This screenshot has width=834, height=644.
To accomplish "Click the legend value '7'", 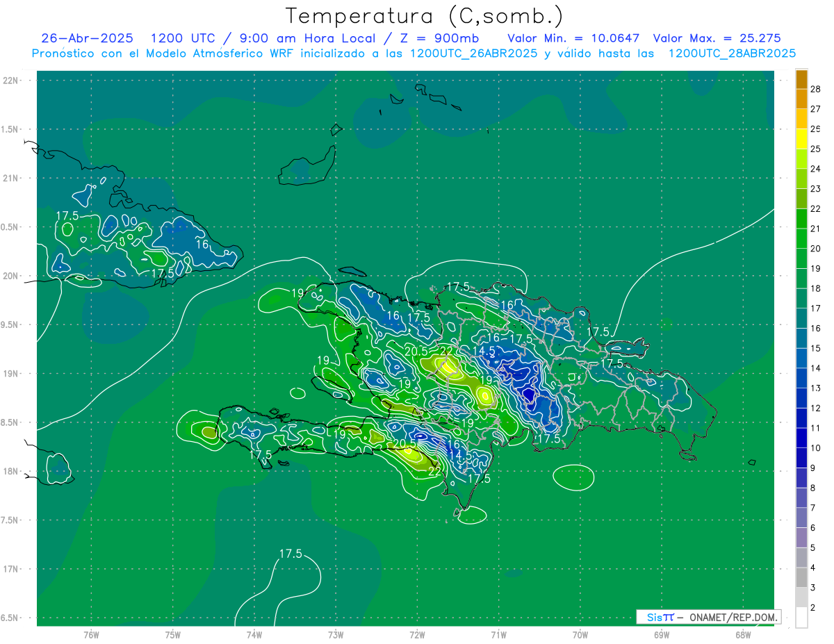I will [x=813, y=508].
